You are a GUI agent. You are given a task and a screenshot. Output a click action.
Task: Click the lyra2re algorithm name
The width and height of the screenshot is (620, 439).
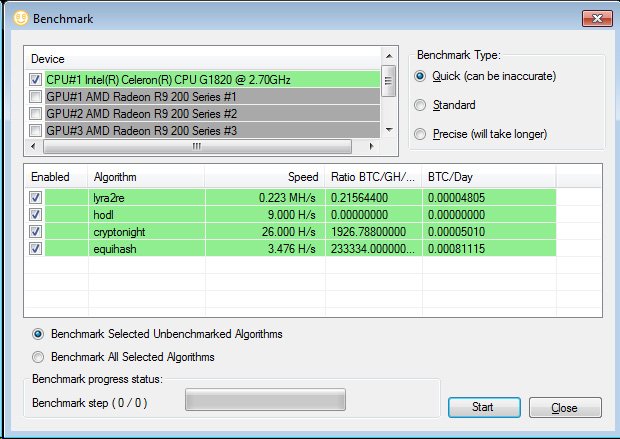[x=109, y=198]
